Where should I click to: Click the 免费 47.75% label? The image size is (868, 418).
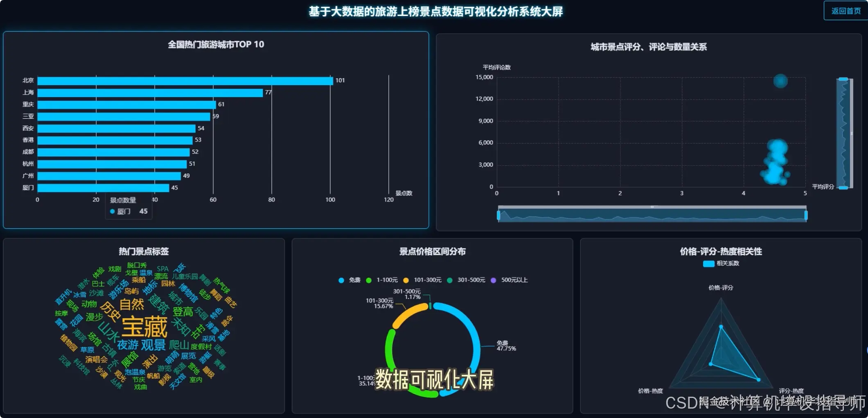click(506, 346)
